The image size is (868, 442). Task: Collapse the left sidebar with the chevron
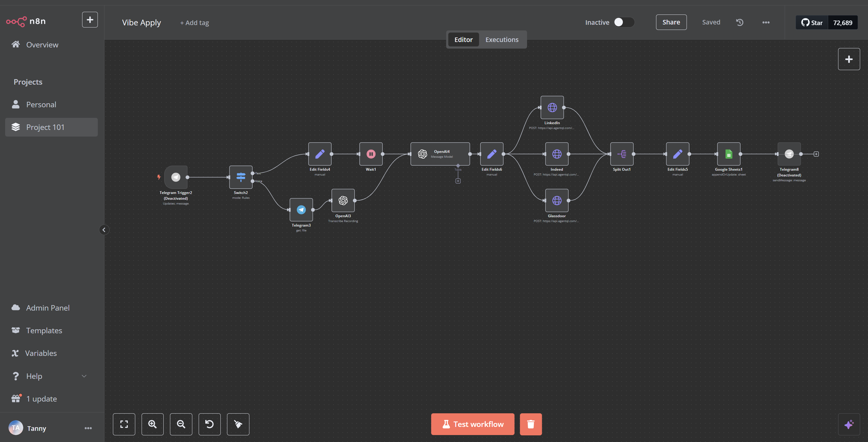[104, 230]
